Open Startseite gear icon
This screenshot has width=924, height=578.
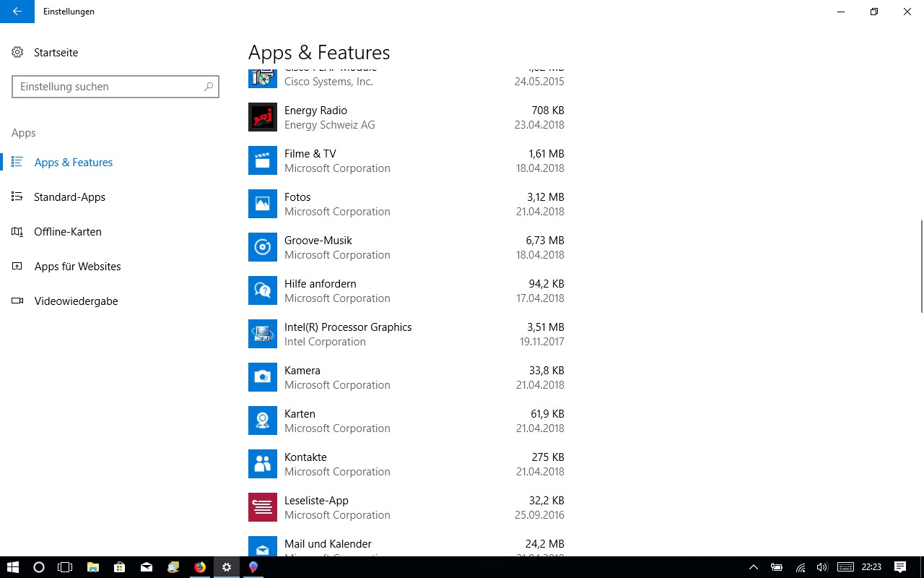(18, 53)
